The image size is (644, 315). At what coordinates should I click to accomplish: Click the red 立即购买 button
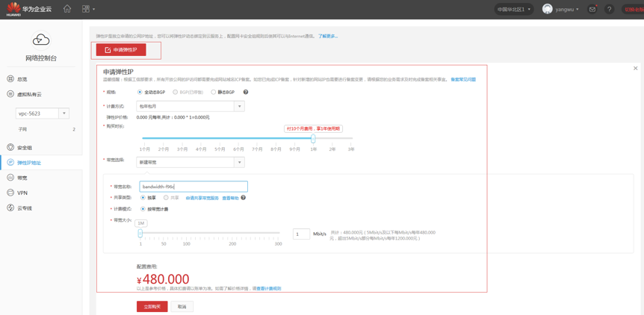tap(152, 307)
